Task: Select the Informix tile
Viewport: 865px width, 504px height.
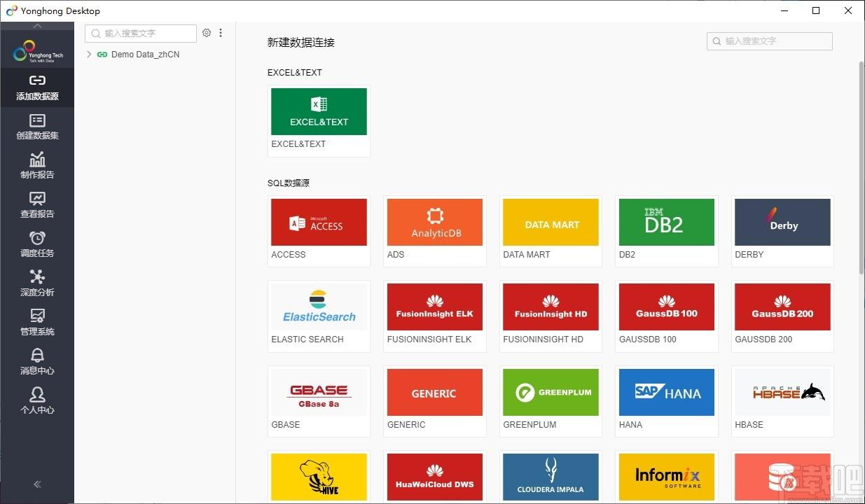Action: point(667,477)
